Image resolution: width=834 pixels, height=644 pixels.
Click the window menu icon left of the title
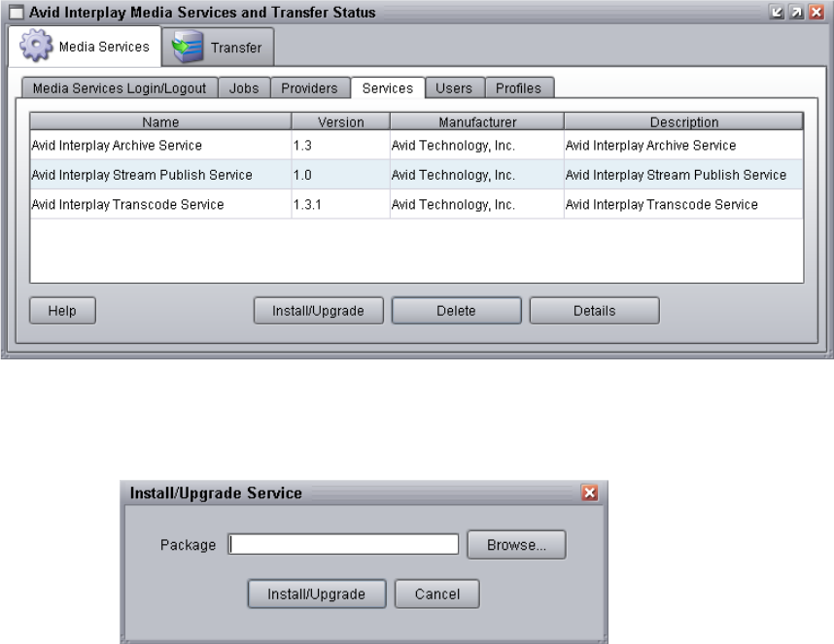[x=17, y=12]
